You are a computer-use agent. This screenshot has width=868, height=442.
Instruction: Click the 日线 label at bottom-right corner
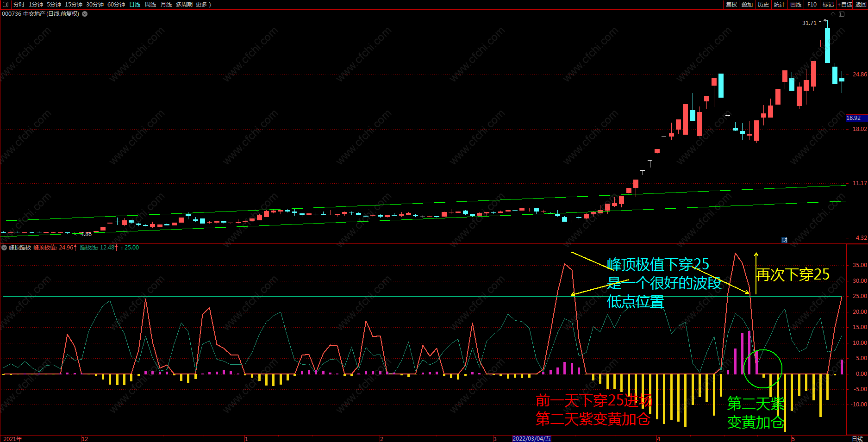(857, 439)
